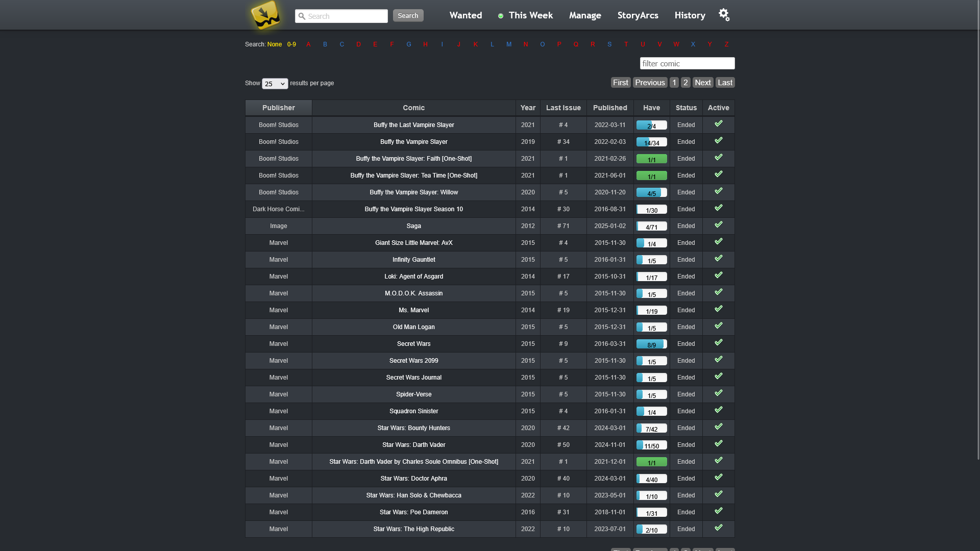Sort by Have column header

[x=651, y=108]
